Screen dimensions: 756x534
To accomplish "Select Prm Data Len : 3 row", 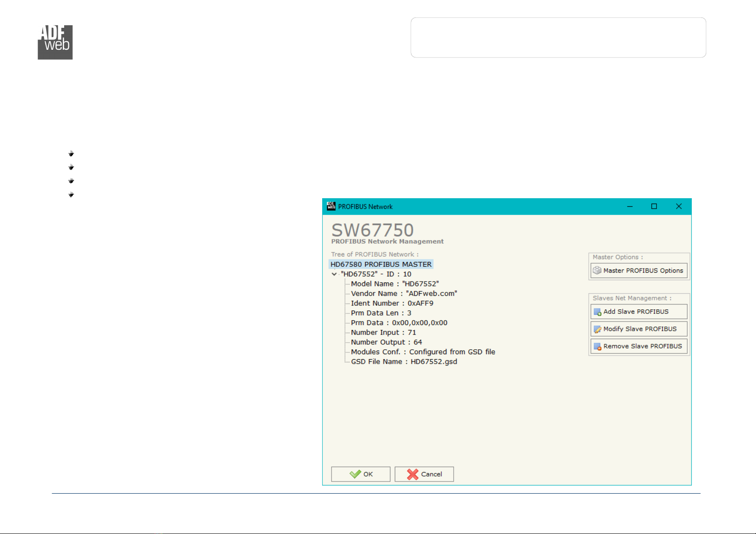I will (x=381, y=313).
